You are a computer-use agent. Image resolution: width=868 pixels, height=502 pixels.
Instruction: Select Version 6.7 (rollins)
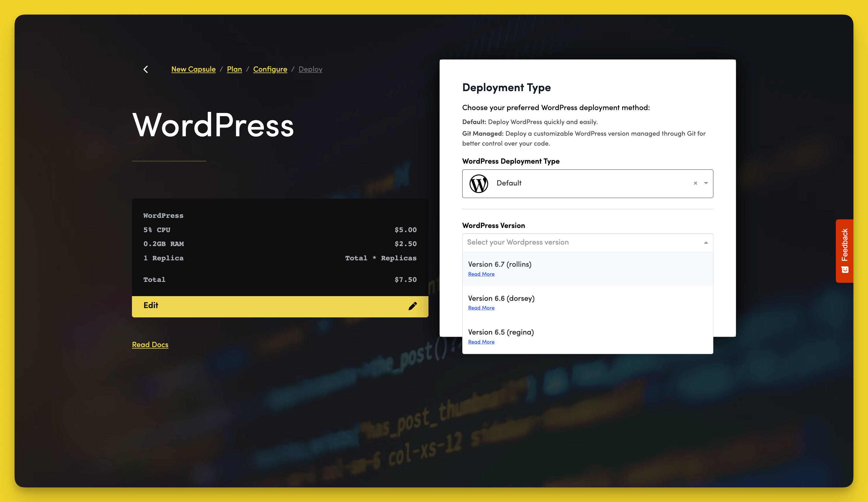tap(500, 264)
